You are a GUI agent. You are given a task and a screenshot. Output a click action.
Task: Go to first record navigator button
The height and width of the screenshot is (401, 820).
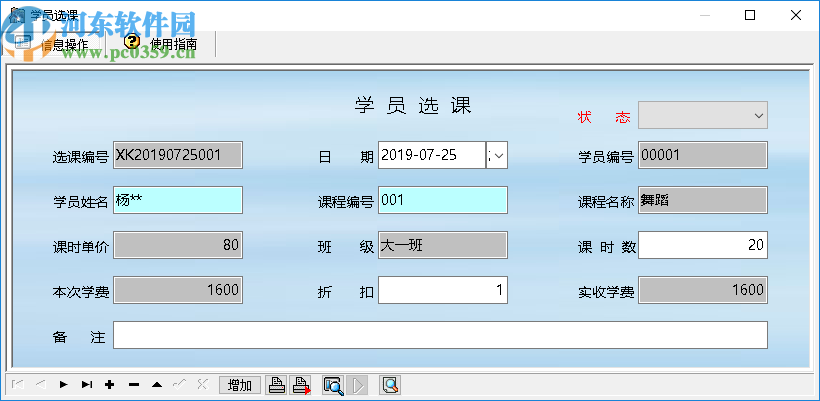17,385
